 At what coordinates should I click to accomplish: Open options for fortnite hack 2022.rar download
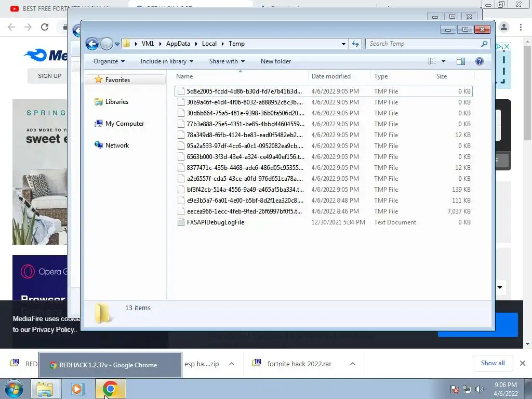353,364
